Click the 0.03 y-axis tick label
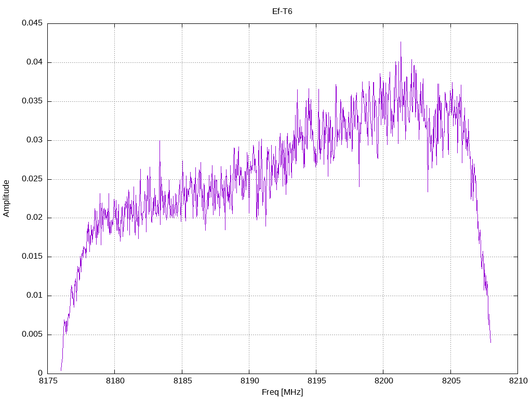Screen dimensions: 532x399 click(x=35, y=140)
